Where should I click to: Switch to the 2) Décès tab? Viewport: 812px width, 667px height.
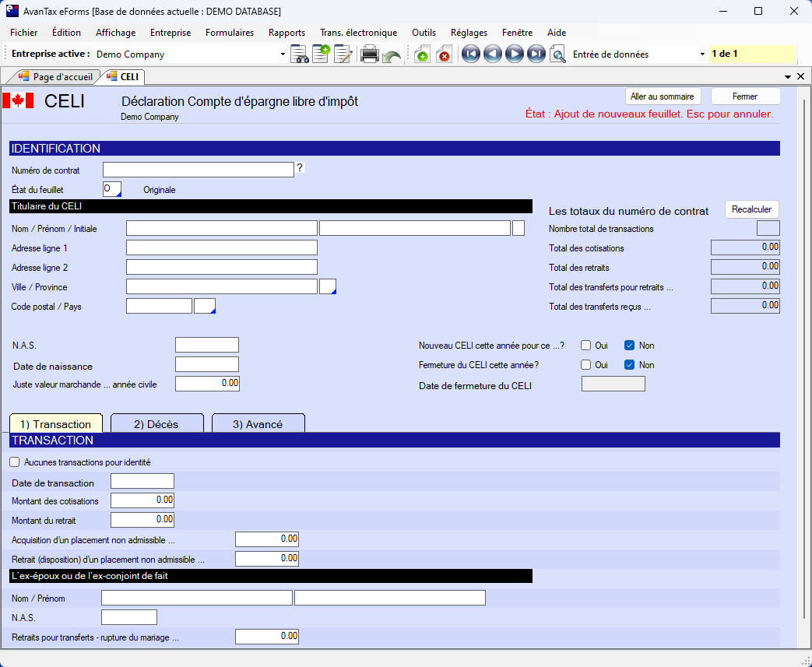point(156,424)
